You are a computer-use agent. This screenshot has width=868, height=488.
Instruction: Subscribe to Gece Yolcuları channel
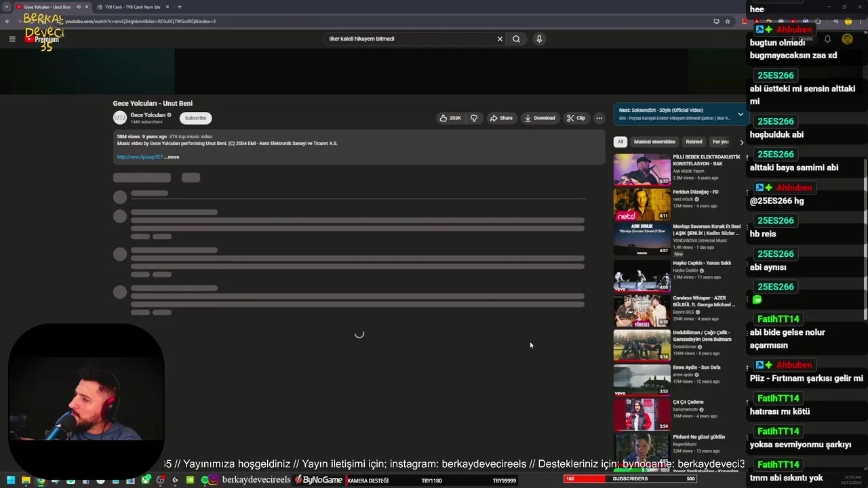point(195,118)
